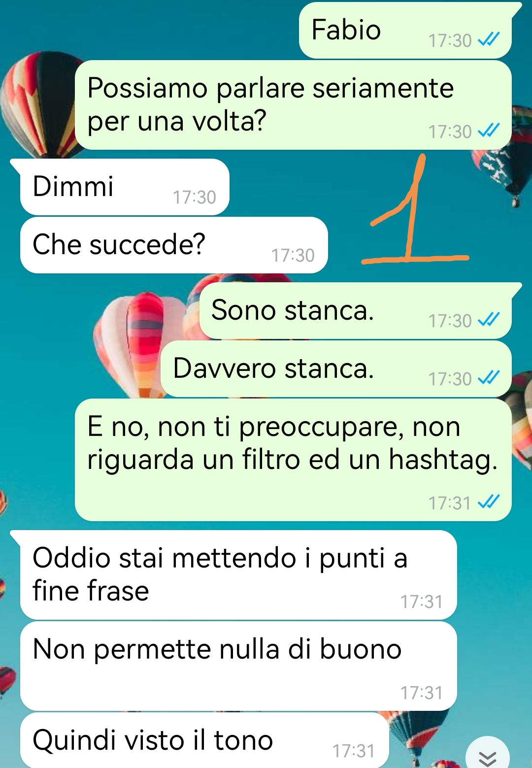Tap the double ticks on the "hashtag" message

tap(489, 502)
